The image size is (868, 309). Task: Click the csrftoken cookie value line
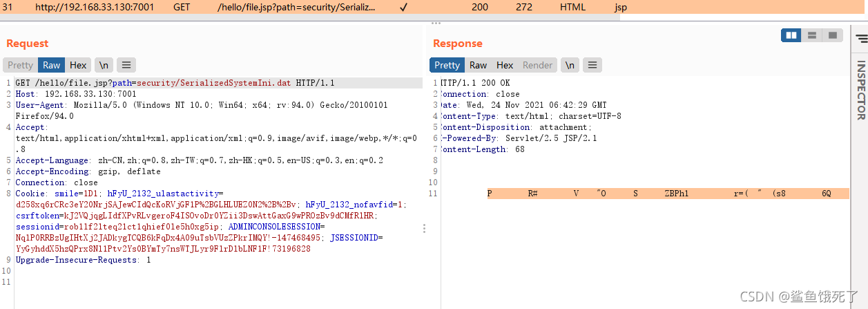[196, 216]
